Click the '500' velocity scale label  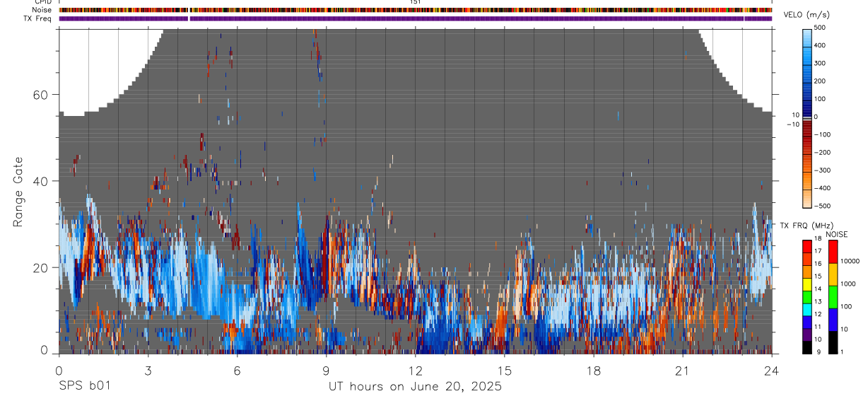pyautogui.click(x=820, y=28)
